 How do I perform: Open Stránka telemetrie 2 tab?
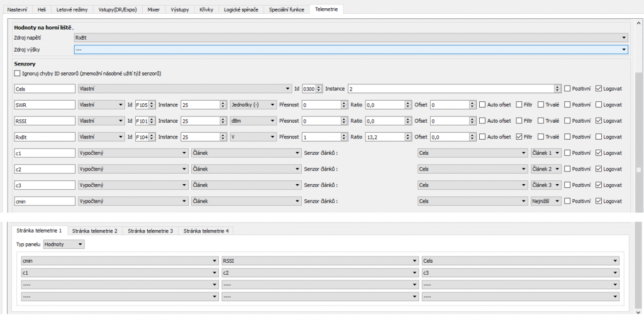(x=94, y=231)
